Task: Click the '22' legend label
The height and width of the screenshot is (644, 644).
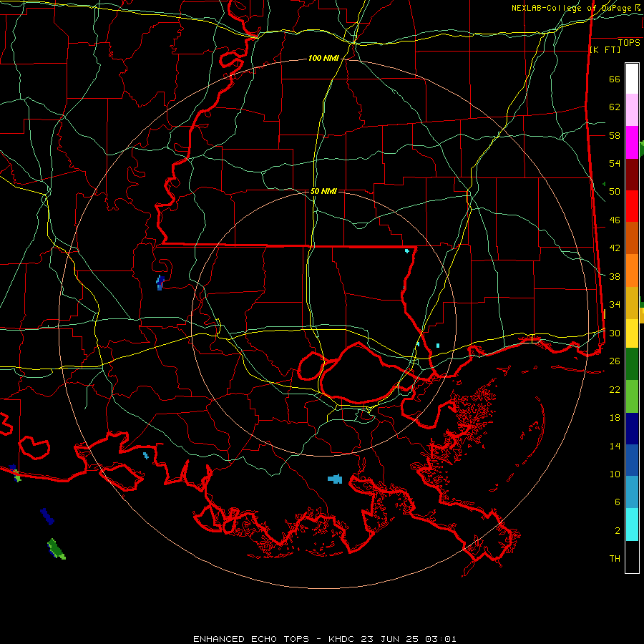Action: pyautogui.click(x=615, y=389)
